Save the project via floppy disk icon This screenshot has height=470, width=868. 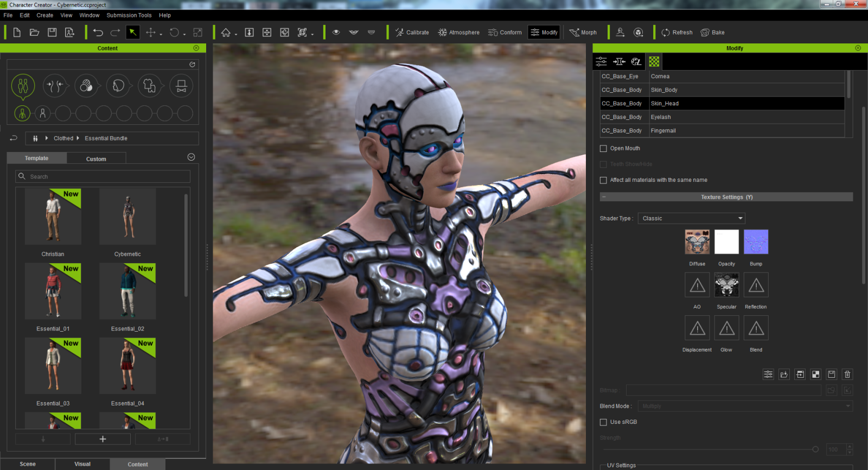(x=52, y=33)
